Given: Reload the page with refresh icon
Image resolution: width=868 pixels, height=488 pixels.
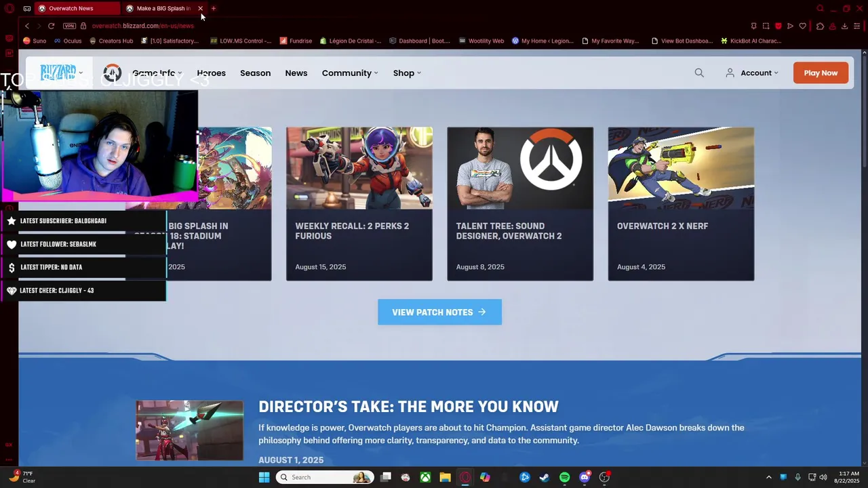Looking at the screenshot, I should 51,26.
